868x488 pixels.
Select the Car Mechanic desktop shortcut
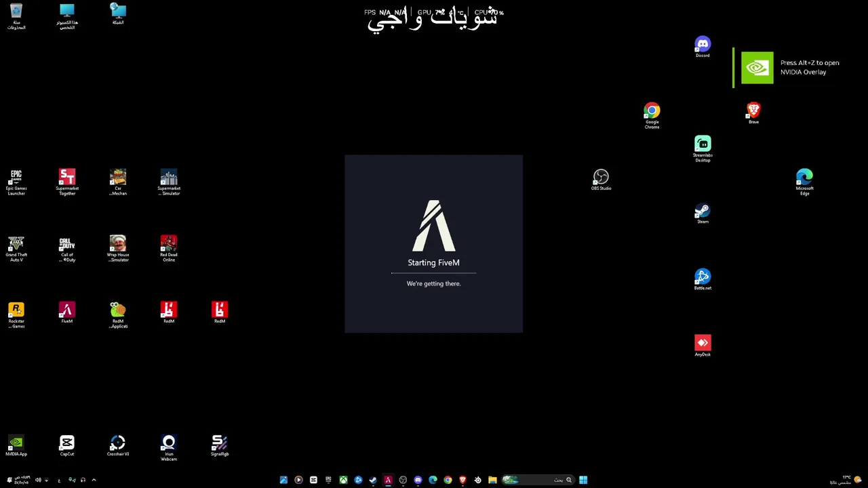[118, 182]
